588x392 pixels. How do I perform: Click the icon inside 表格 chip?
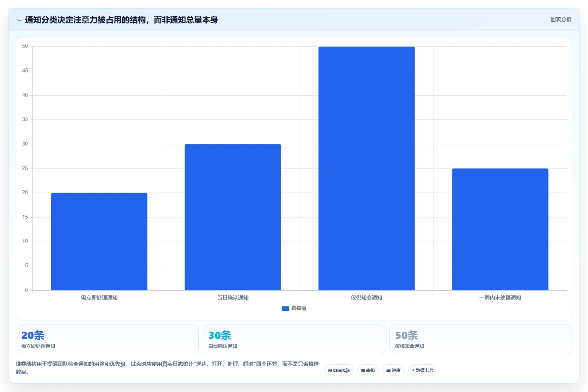pos(363,371)
